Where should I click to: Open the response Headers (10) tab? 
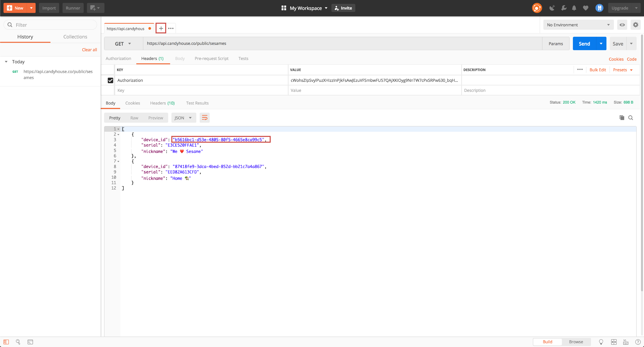[x=162, y=103]
